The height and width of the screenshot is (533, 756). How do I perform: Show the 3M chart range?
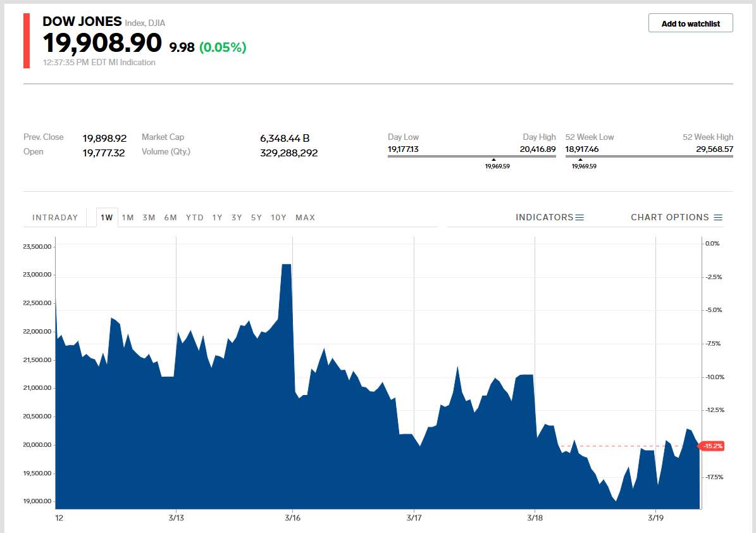click(x=149, y=218)
